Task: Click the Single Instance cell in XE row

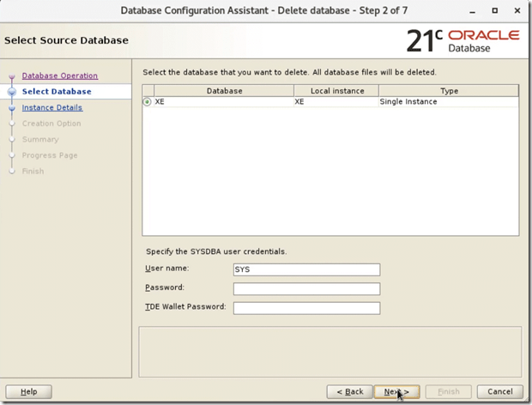Action: click(408, 102)
